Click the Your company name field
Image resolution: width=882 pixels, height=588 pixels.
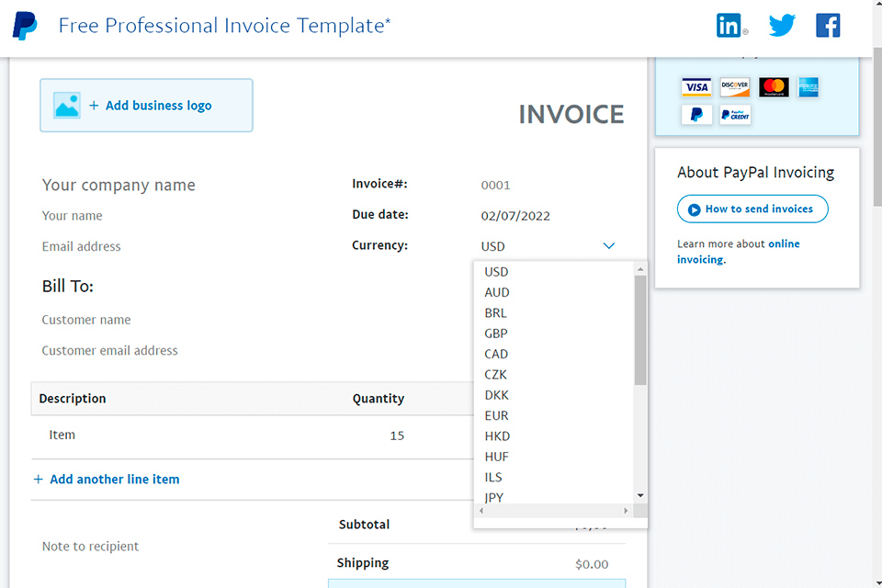click(119, 185)
